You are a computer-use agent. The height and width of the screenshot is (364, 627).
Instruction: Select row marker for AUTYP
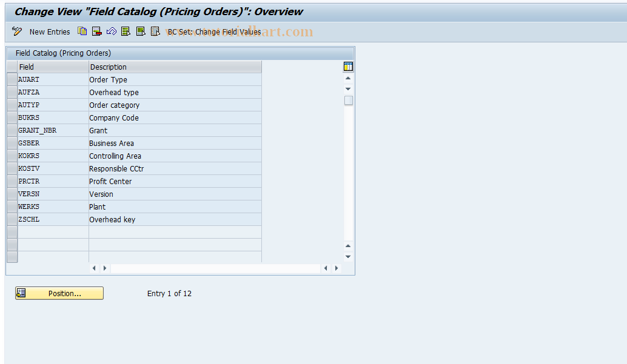coord(12,105)
